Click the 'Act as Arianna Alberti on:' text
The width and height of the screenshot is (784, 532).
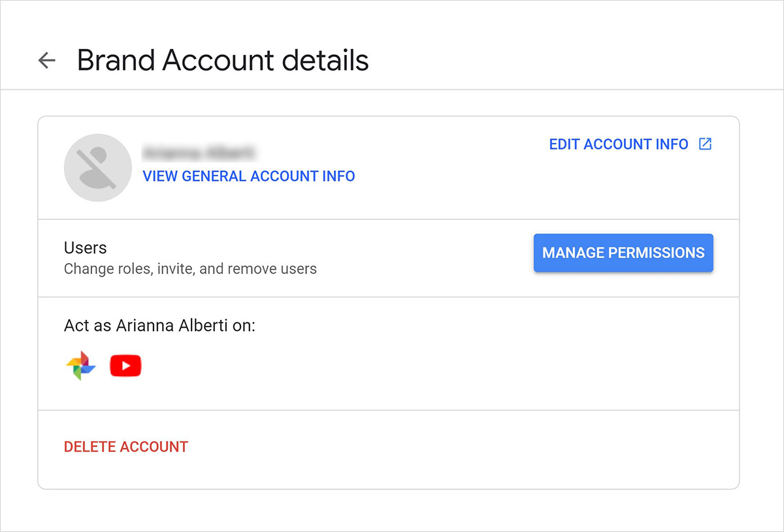pos(159,326)
